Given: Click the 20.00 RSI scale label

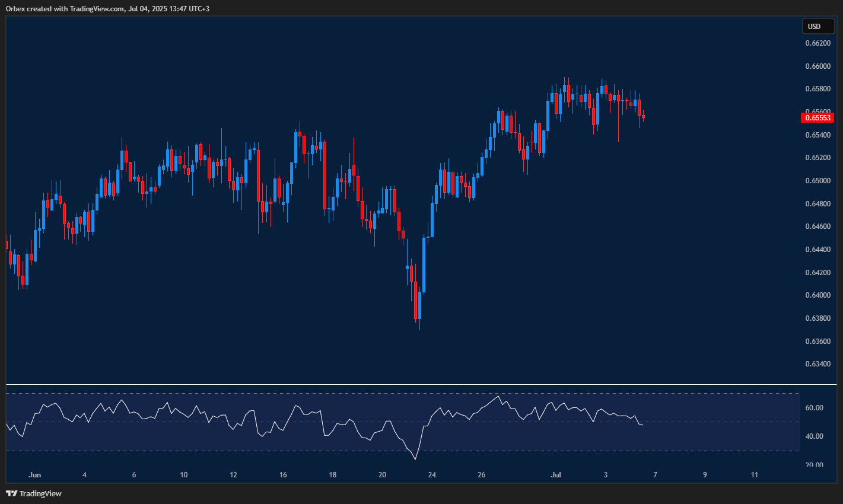Looking at the screenshot, I should tap(814, 464).
